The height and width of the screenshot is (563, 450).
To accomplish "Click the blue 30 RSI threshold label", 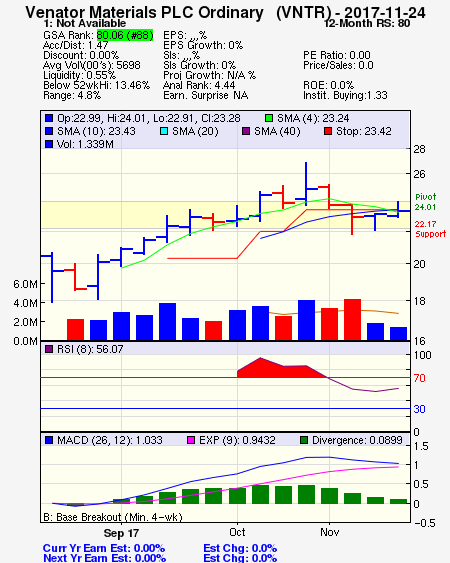I will tap(419, 409).
